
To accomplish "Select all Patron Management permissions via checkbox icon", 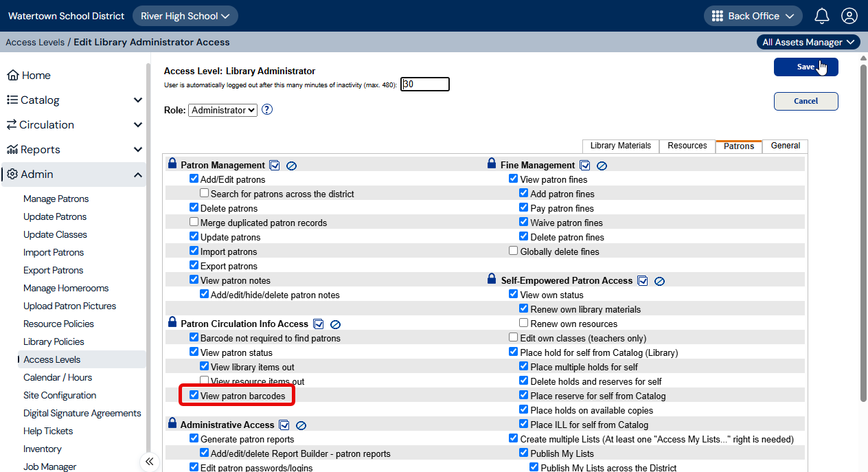I will tap(275, 165).
